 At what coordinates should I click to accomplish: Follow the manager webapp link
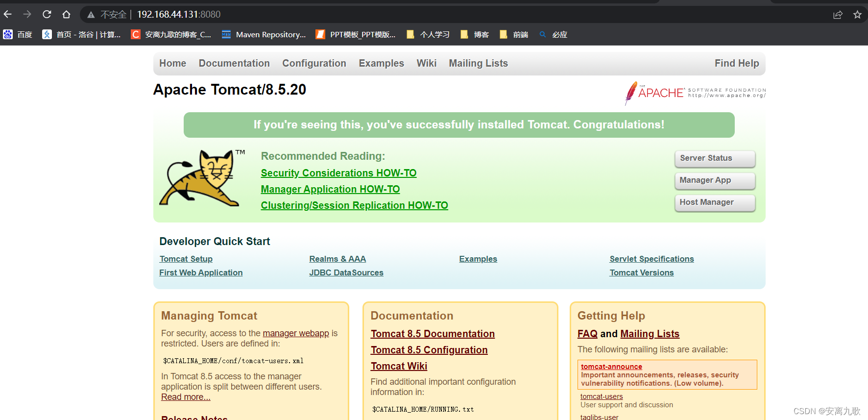[296, 333]
